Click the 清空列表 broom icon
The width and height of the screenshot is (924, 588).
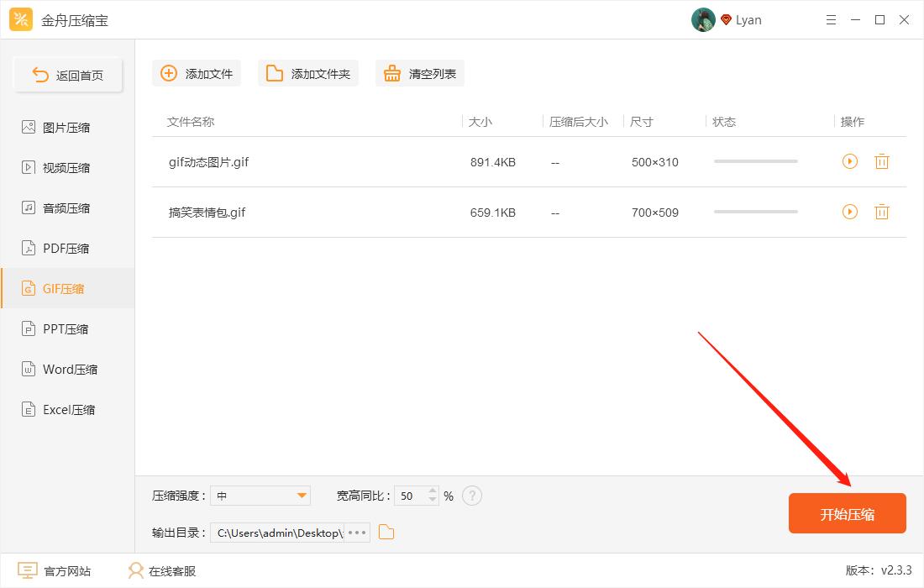tap(391, 73)
